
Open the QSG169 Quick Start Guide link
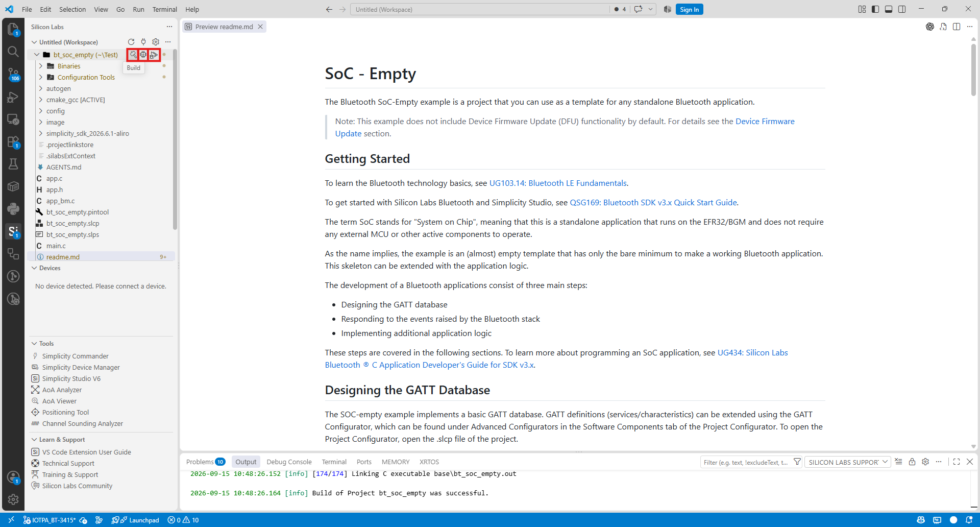pyautogui.click(x=653, y=202)
